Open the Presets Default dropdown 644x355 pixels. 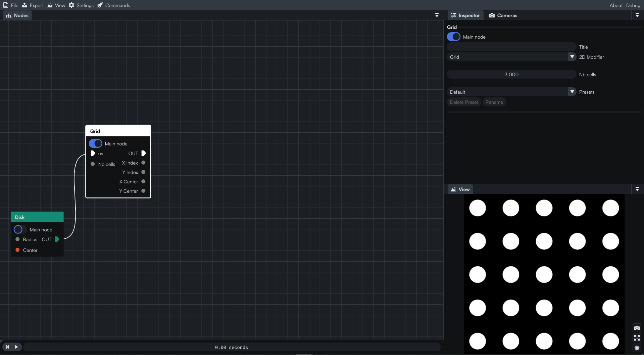click(511, 92)
